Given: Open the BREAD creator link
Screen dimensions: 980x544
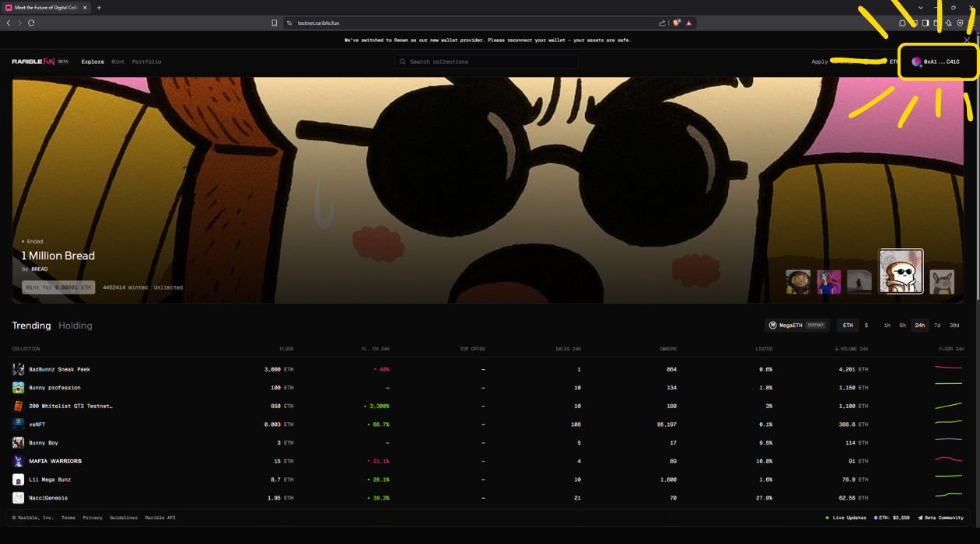Looking at the screenshot, I should pyautogui.click(x=39, y=269).
